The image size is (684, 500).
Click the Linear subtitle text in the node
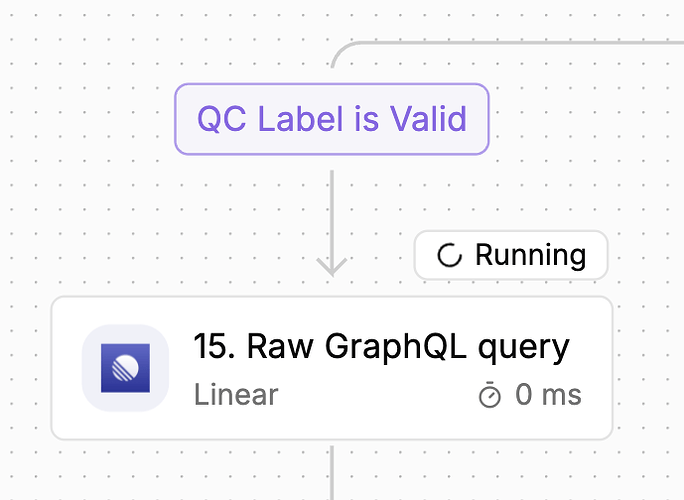[236, 394]
